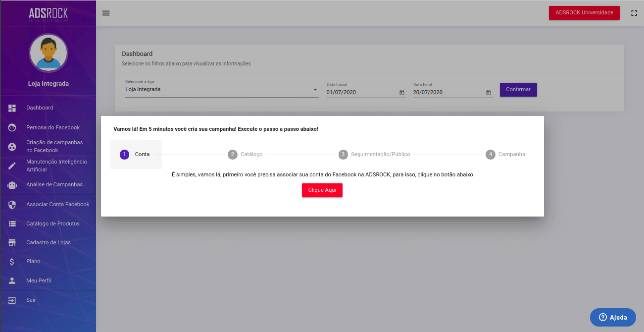Viewport: 644px width, 332px height.
Task: Click the Plano dollar sign icon
Action: point(12,262)
